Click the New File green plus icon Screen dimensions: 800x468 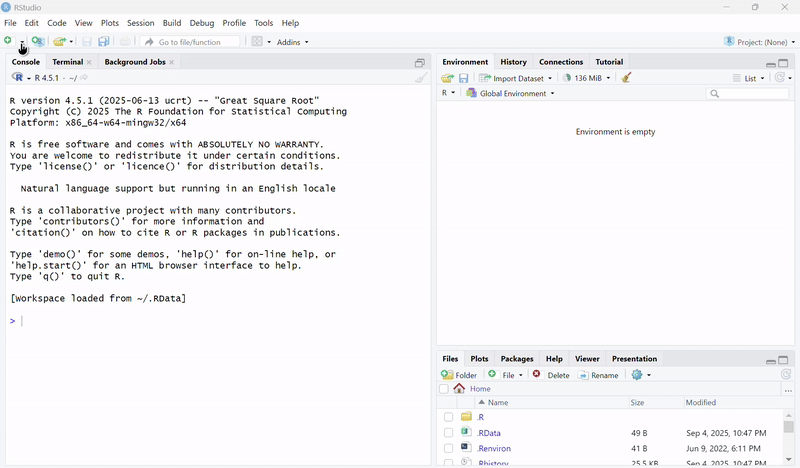point(8,40)
